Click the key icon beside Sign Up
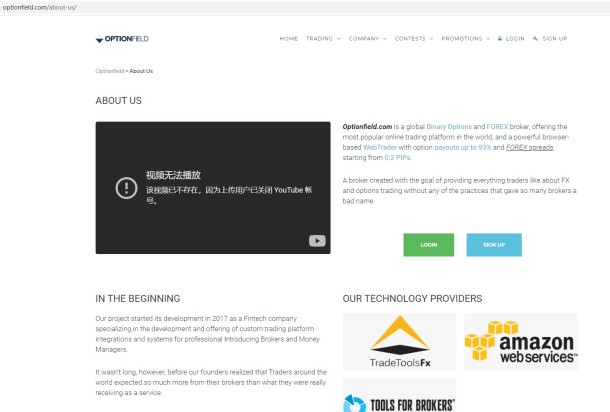 click(x=536, y=39)
